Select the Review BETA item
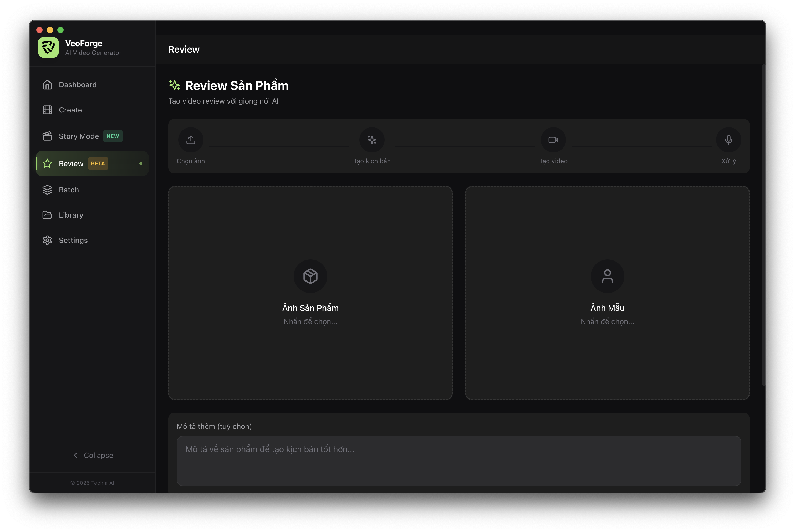795x532 pixels. pyautogui.click(x=71, y=163)
